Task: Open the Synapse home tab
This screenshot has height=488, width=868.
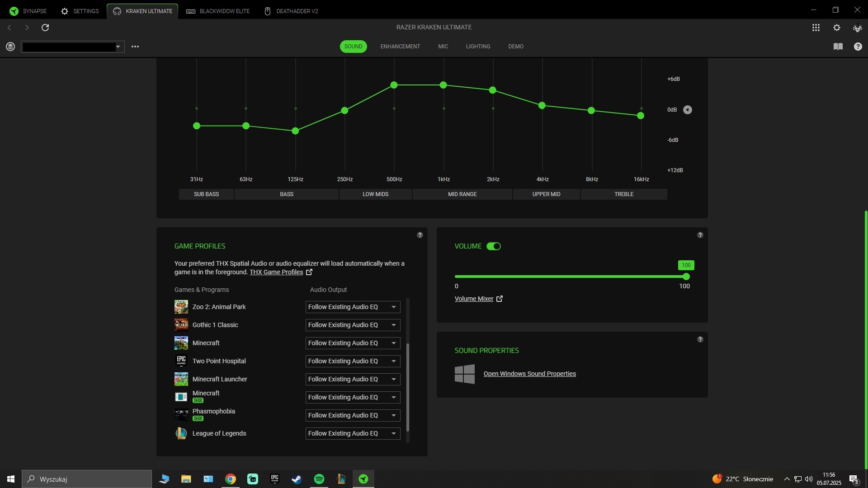Action: 28,11
